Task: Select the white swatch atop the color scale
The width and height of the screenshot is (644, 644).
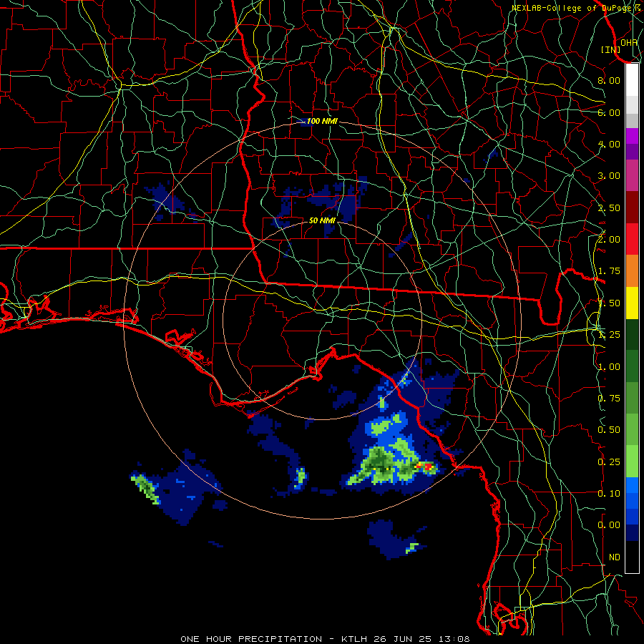Action: point(632,79)
